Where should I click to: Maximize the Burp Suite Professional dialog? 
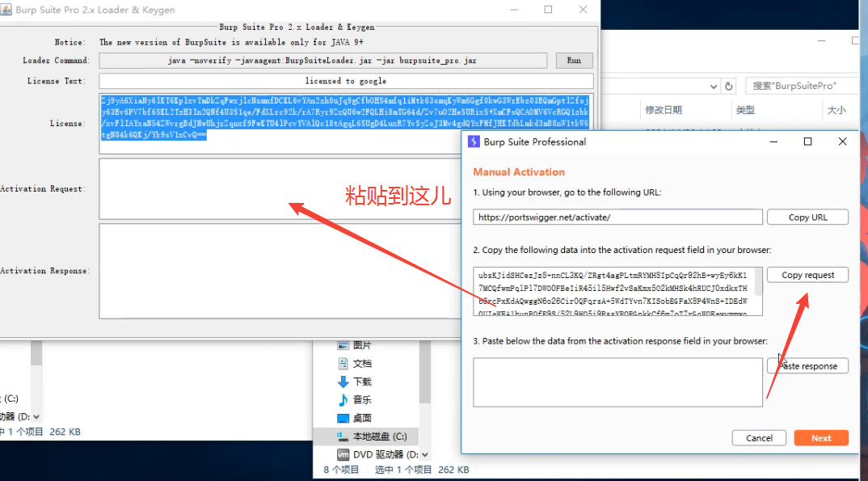[807, 141]
